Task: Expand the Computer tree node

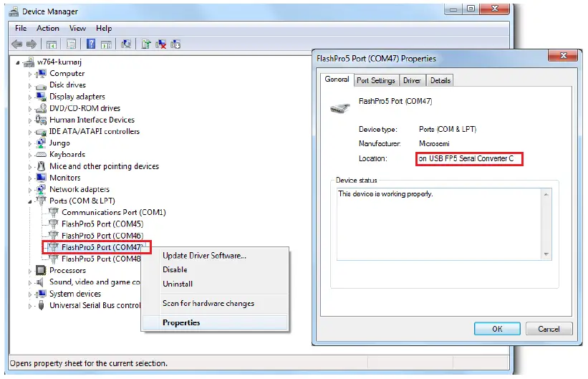Action: pos(30,75)
